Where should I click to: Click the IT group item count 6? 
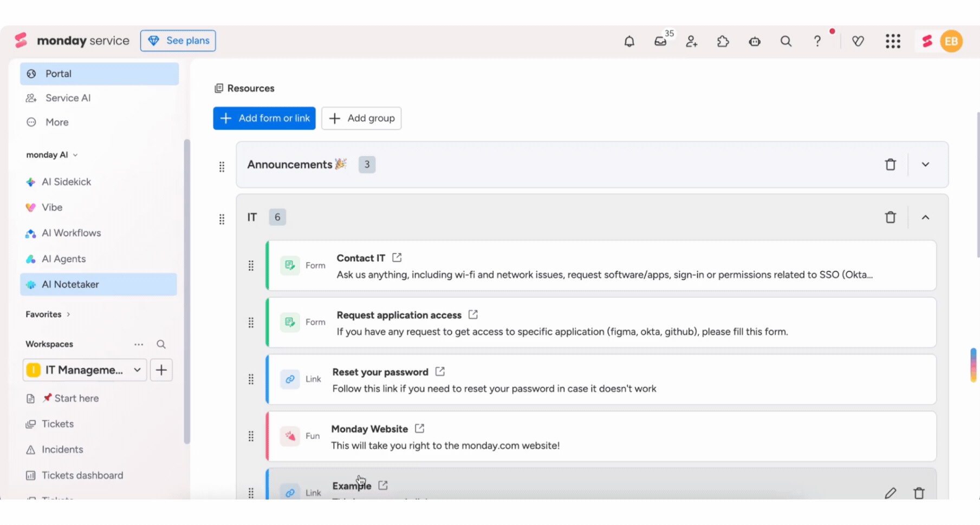tap(277, 217)
